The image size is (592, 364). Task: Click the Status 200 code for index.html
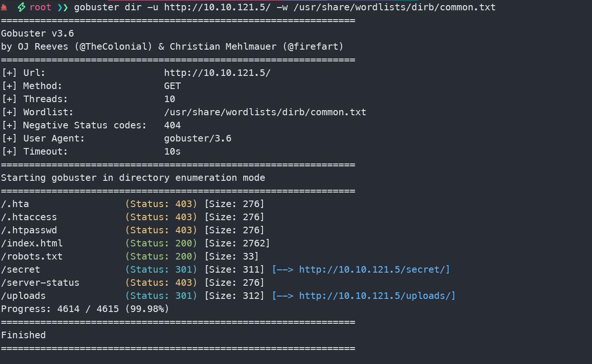161,243
